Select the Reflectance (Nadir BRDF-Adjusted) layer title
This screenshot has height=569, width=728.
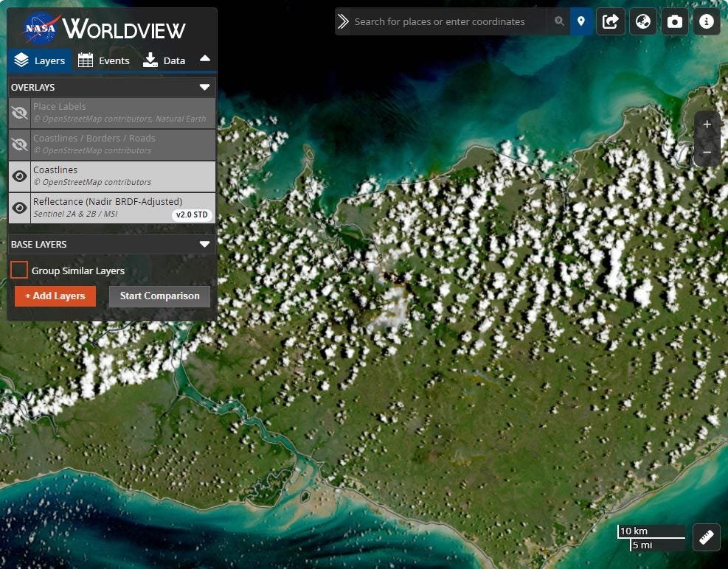pyautogui.click(x=108, y=201)
